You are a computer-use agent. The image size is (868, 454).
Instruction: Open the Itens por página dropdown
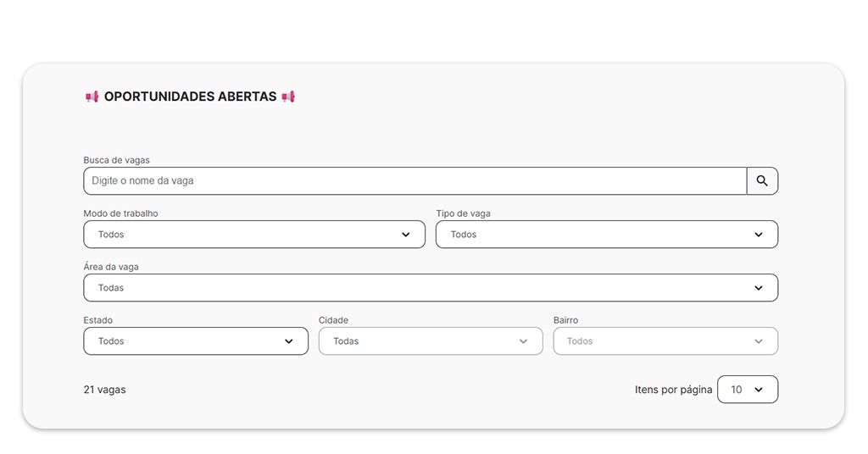[x=747, y=390]
